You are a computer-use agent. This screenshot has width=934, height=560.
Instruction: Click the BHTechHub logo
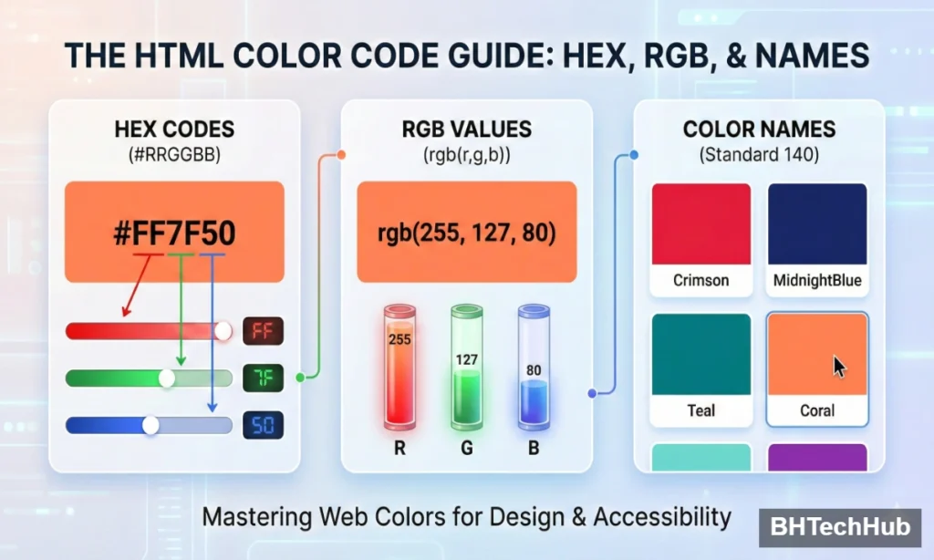coord(840,527)
